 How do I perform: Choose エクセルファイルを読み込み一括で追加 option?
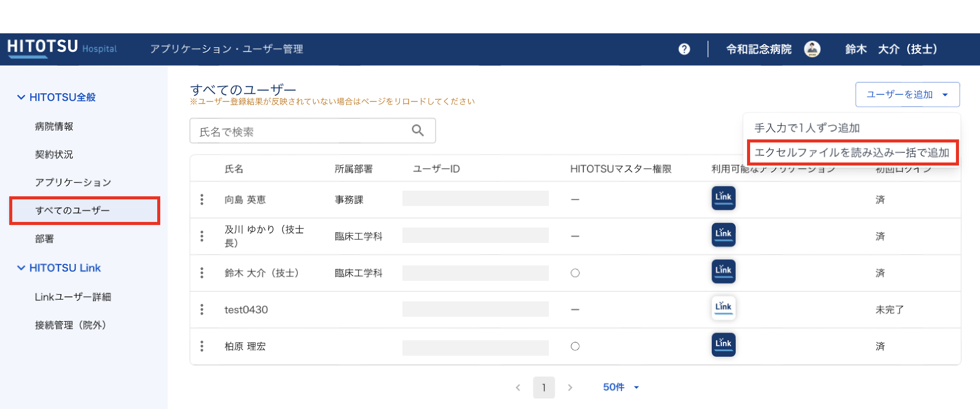[851, 153]
